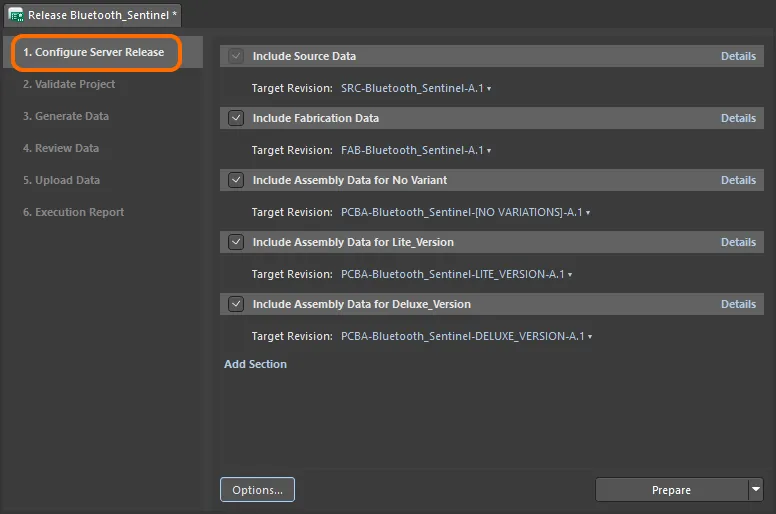Click the Include Fabrication Data heading text
Viewport: 776px width, 514px height.
(x=316, y=118)
